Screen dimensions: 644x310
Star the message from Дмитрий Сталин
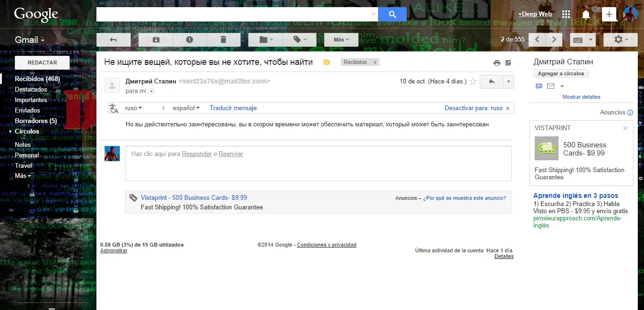[x=473, y=82]
